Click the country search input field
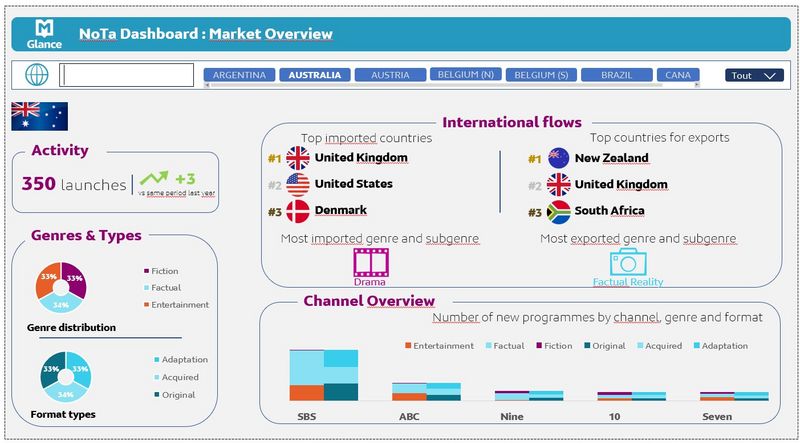Screen dimensions: 800x444 (127, 75)
